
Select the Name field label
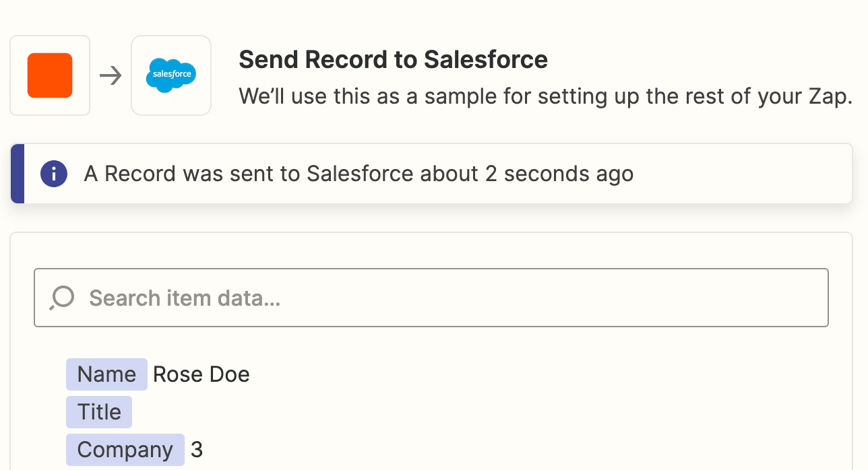106,374
